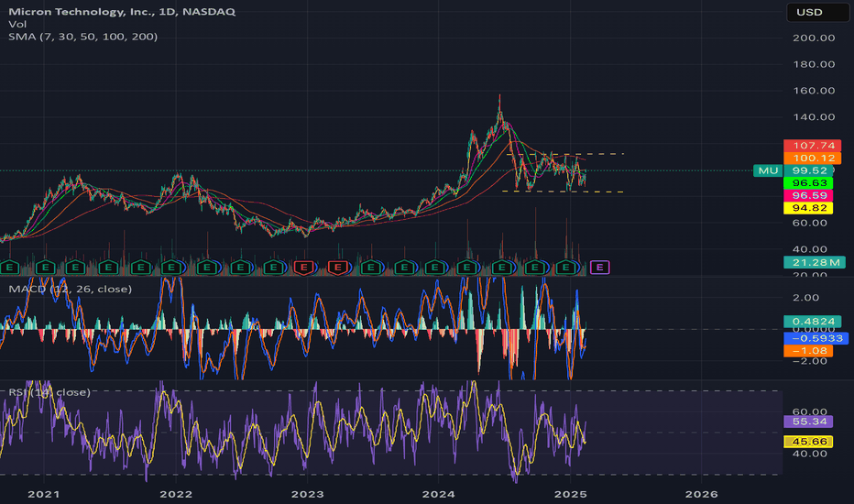Open the green earnings marker for June 2024
Screen dimensions: 854x504
click(x=501, y=267)
